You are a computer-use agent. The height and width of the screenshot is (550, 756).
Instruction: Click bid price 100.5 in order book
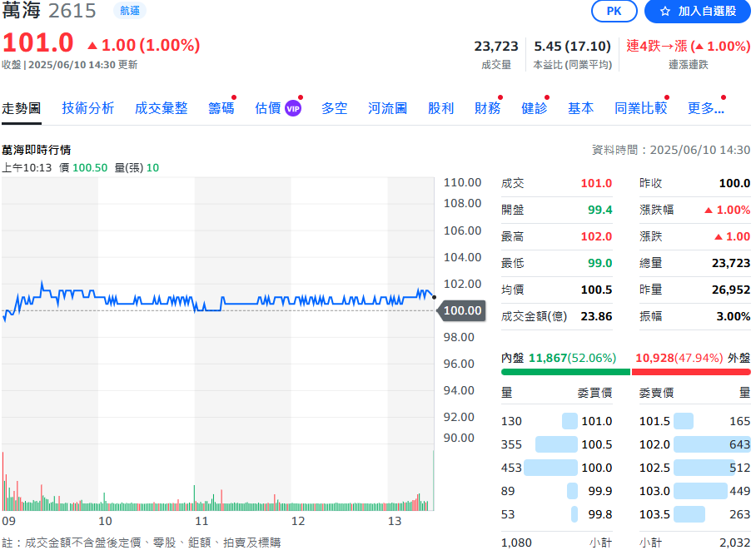(x=596, y=444)
